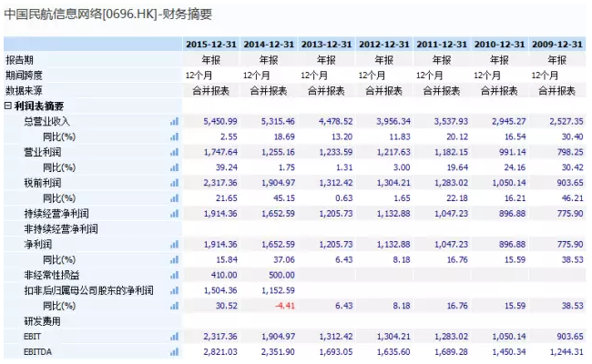Viewport: 592px width, 364px height.
Task: Click 年报 under 2009-12-31
Action: click(557, 60)
